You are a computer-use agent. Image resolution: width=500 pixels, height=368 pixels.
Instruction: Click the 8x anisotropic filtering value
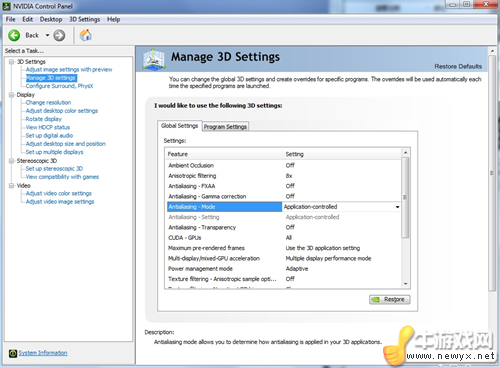(289, 176)
